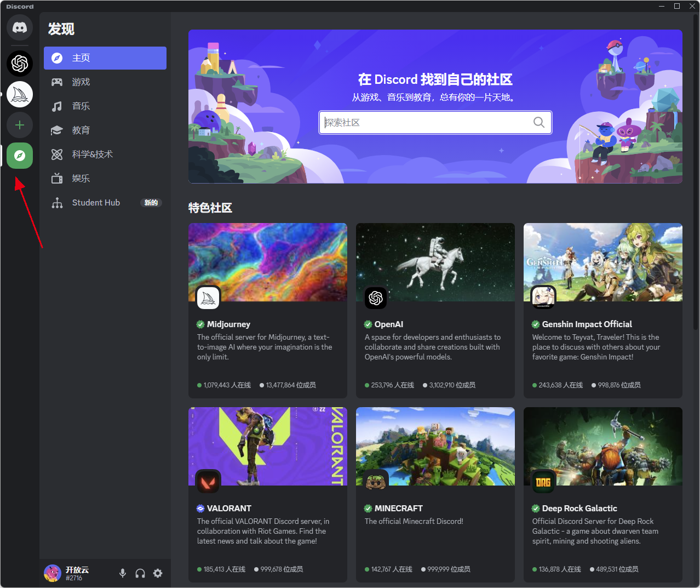Select 音乐 music category
Screen dimensions: 700x588
(105, 106)
